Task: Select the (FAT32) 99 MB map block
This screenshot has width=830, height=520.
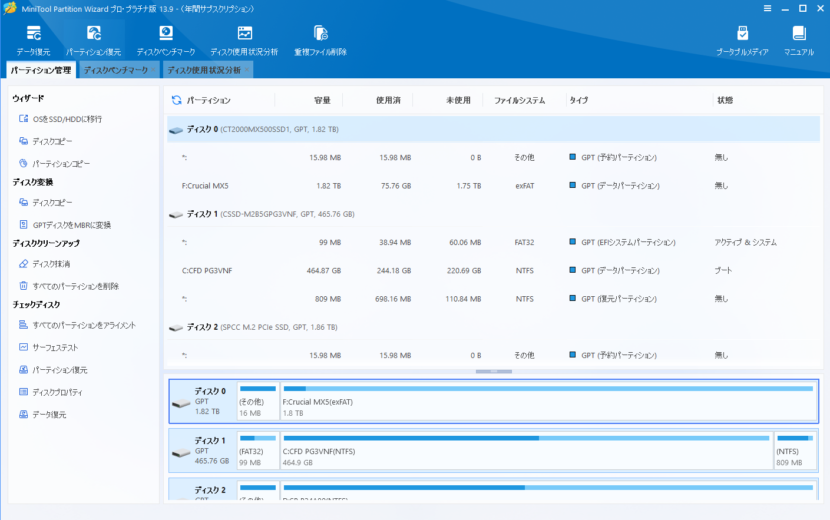Action: pos(258,451)
